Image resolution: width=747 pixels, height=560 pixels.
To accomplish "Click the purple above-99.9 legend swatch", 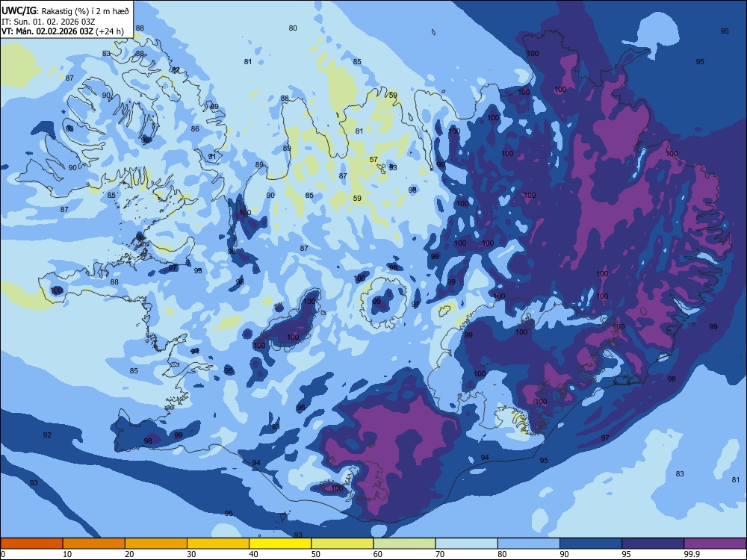I will (x=715, y=544).
